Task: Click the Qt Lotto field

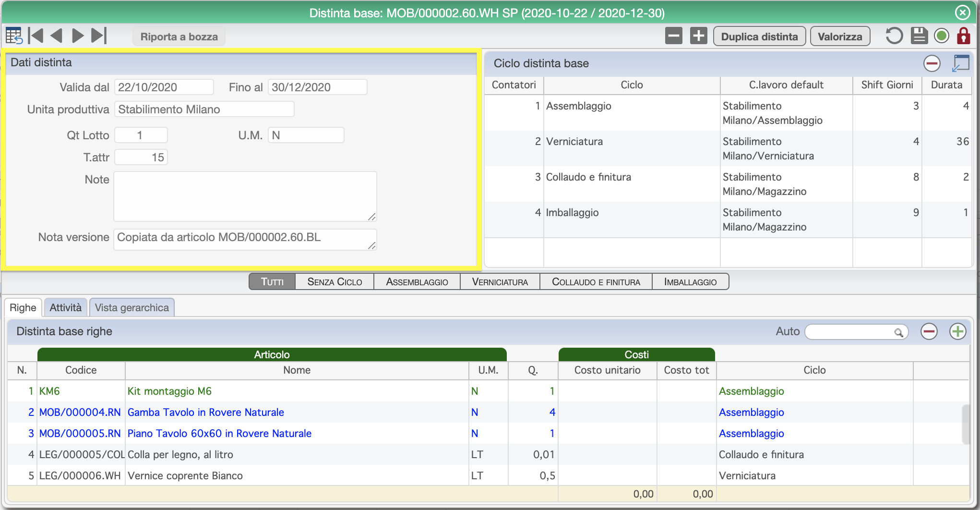Action: (141, 135)
